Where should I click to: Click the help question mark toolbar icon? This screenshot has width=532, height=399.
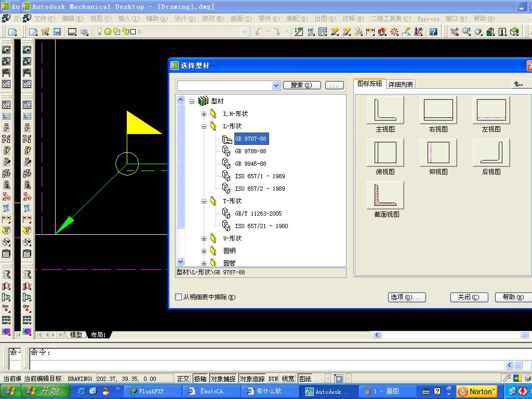pos(433,32)
